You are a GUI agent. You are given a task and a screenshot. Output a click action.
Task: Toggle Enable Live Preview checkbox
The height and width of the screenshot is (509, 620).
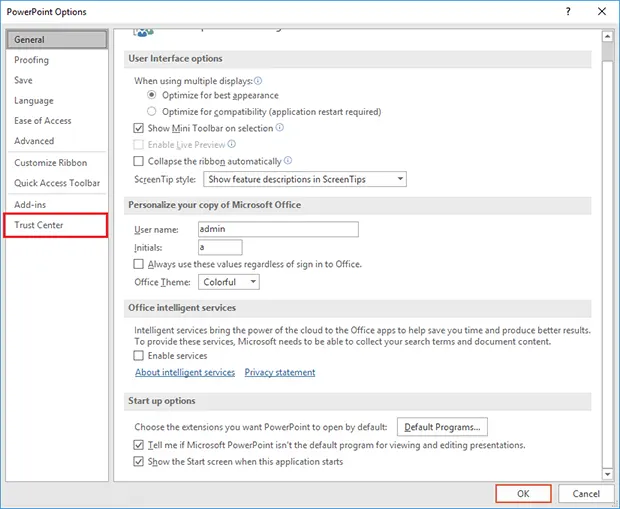coord(138,145)
